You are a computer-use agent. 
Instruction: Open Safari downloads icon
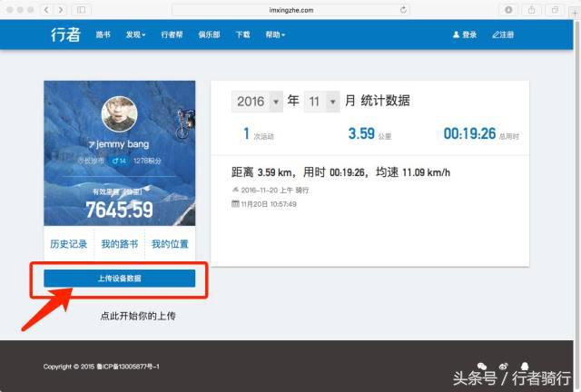pos(508,10)
